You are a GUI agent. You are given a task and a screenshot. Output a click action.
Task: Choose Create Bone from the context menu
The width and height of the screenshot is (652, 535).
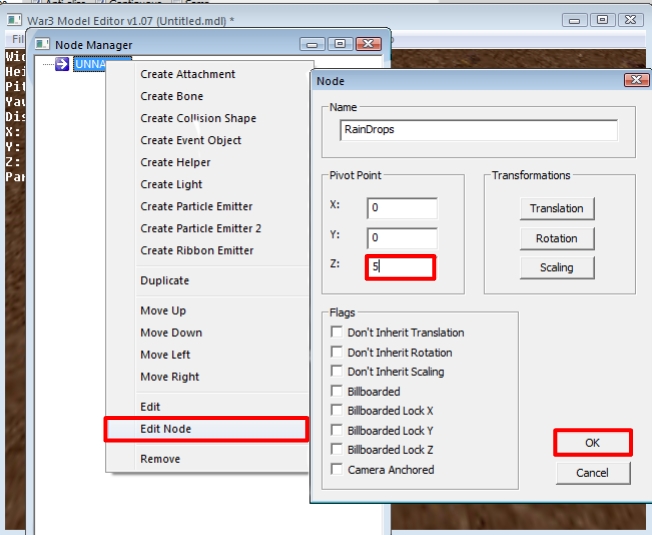point(172,96)
